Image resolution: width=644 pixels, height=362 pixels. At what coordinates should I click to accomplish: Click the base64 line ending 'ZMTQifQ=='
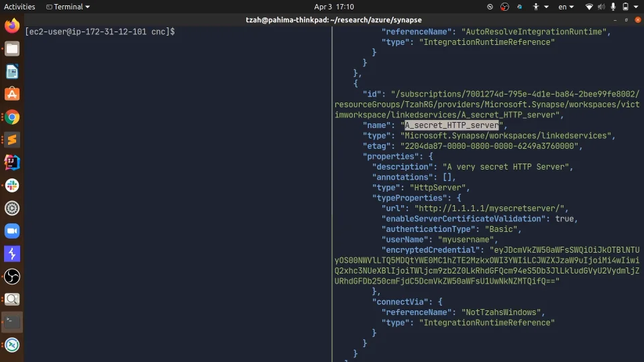tap(447, 281)
